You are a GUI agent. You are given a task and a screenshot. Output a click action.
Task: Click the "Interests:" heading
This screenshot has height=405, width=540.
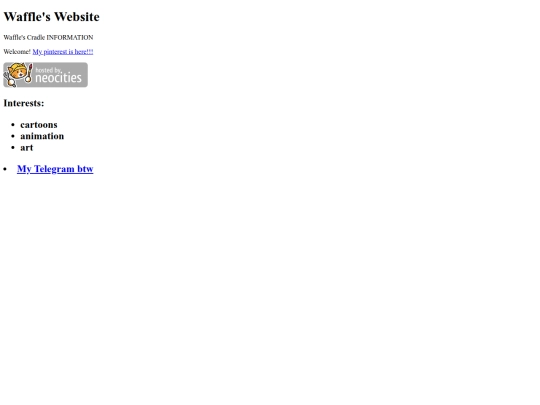pyautogui.click(x=24, y=103)
